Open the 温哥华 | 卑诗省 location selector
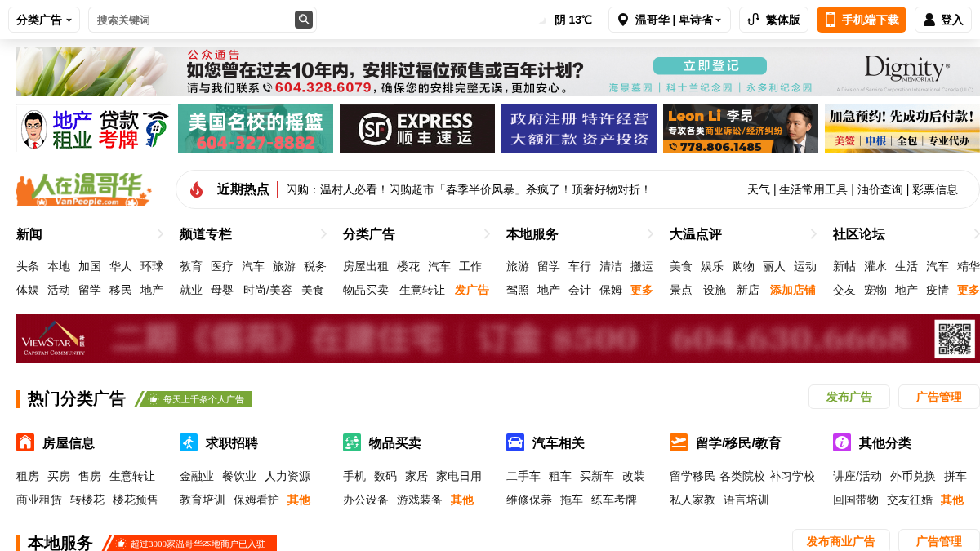The image size is (980, 551). click(669, 20)
